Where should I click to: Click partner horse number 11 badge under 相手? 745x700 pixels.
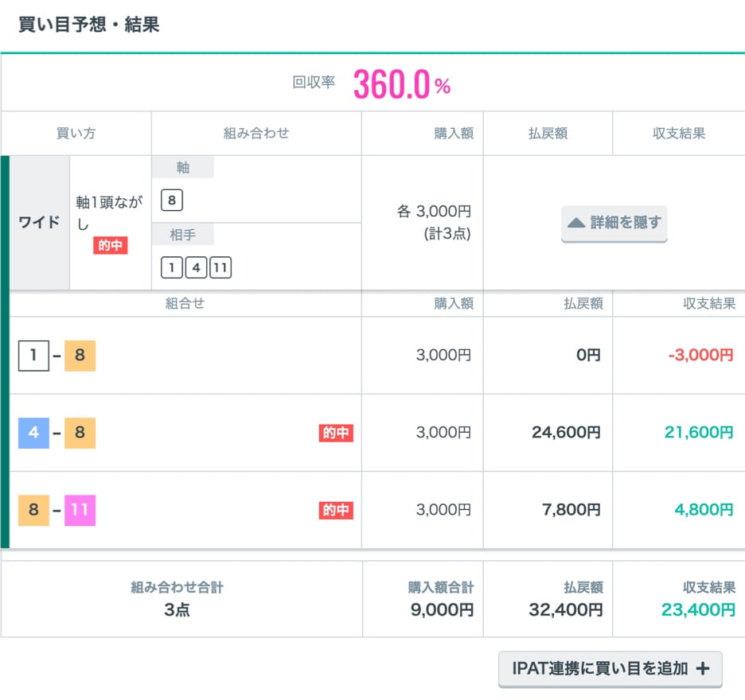[220, 268]
